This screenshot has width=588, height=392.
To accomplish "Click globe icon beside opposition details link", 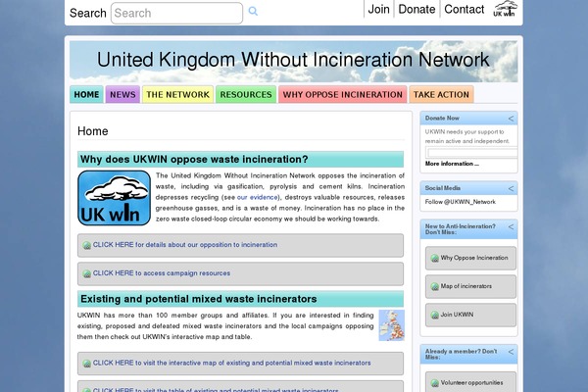I will [86, 245].
